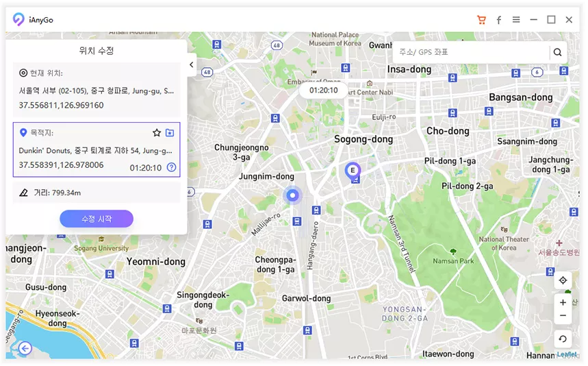Add destination to favorites with star icon
588x366 pixels.
[x=157, y=132]
